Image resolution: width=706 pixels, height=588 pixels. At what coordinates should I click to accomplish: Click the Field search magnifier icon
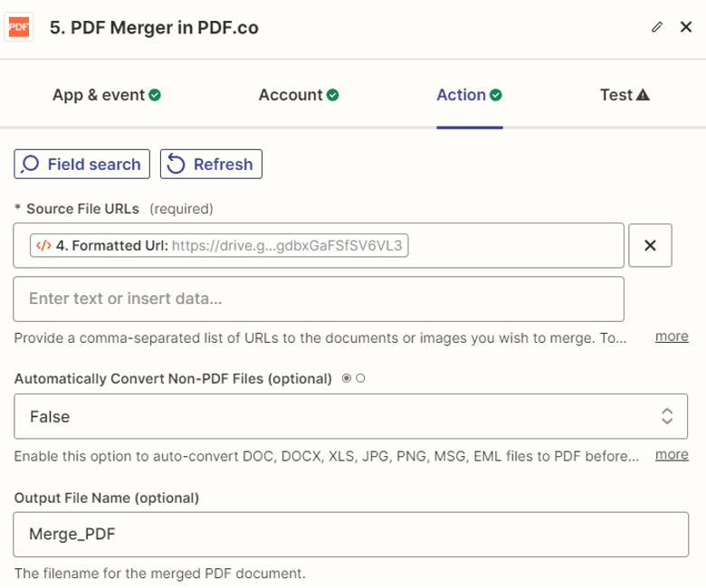pos(30,165)
